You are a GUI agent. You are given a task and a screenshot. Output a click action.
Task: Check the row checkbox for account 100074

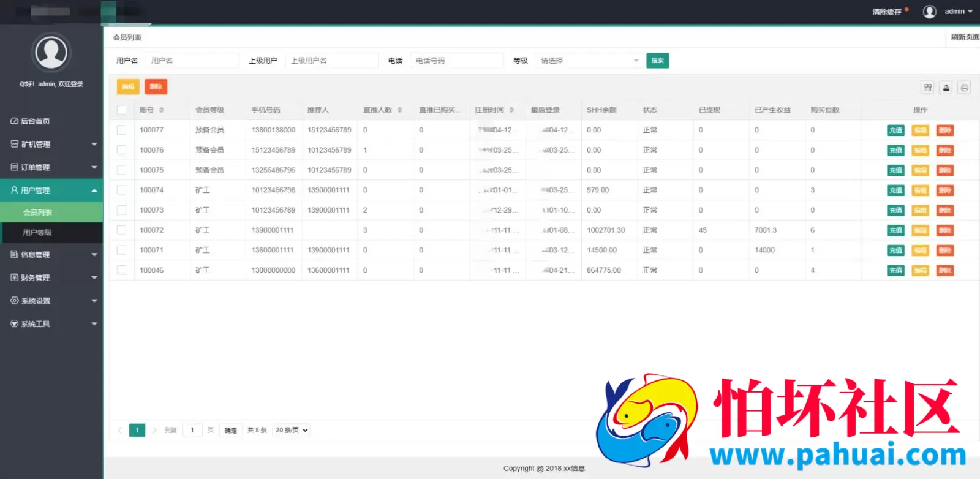coord(122,190)
